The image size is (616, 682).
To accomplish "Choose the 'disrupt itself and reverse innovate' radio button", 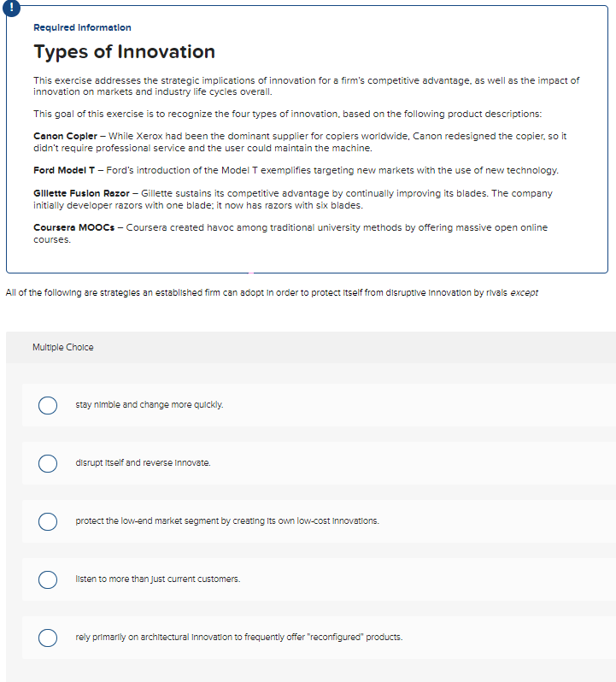I will 48,463.
